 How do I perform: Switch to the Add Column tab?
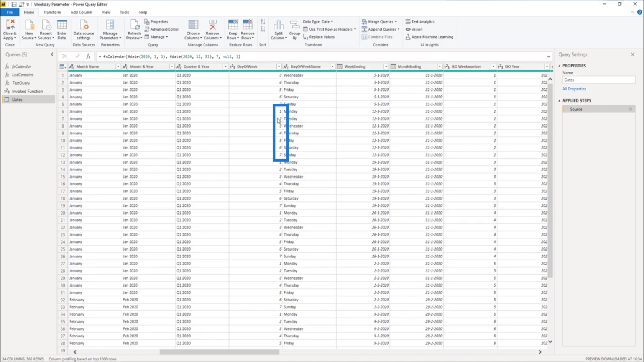(81, 12)
